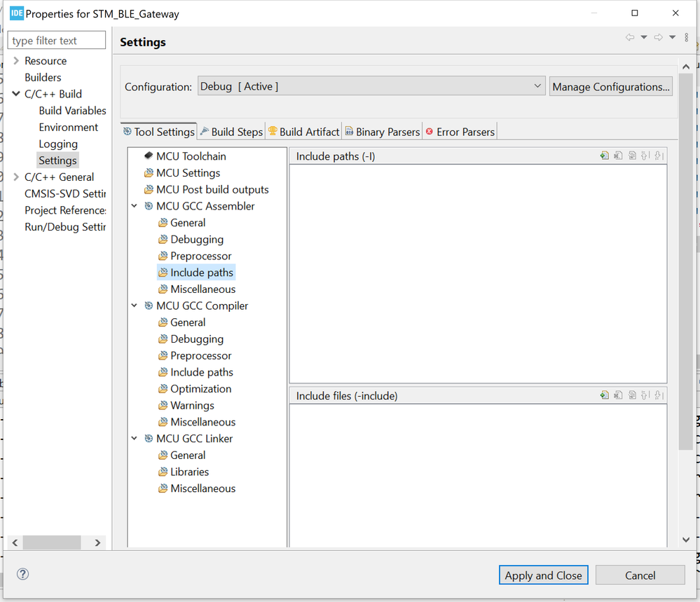
Task: Add a new include path (-I) entry
Action: [x=605, y=156]
